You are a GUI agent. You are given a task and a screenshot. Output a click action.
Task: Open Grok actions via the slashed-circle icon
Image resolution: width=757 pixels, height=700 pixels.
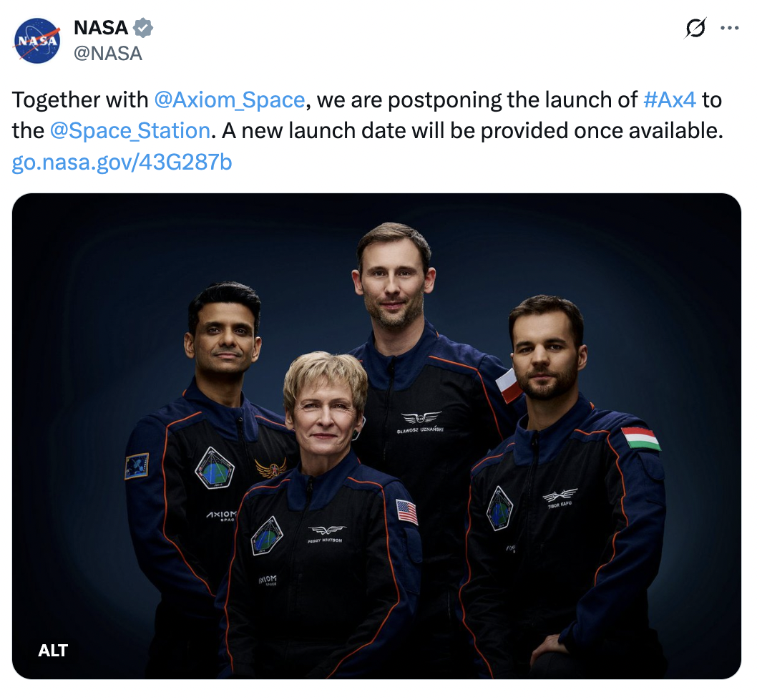coord(695,29)
